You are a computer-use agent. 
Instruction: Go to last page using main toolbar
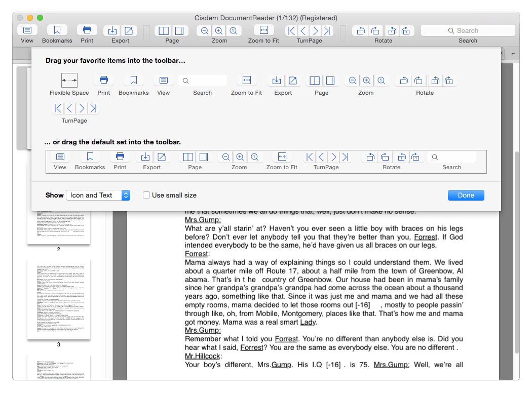click(x=328, y=30)
